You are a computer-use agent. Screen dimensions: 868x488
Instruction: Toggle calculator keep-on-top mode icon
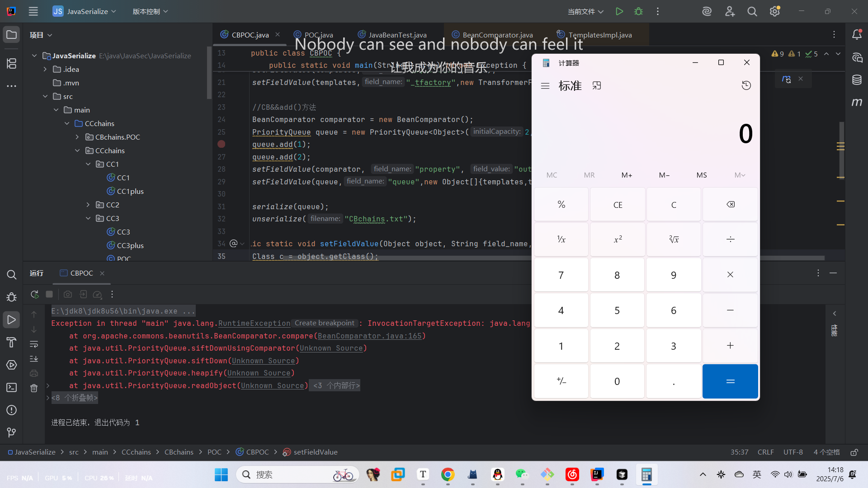pos(597,85)
